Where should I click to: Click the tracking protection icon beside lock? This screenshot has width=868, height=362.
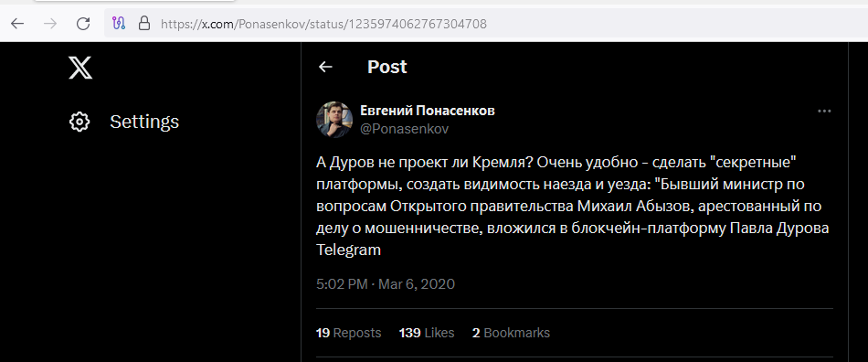point(119,23)
